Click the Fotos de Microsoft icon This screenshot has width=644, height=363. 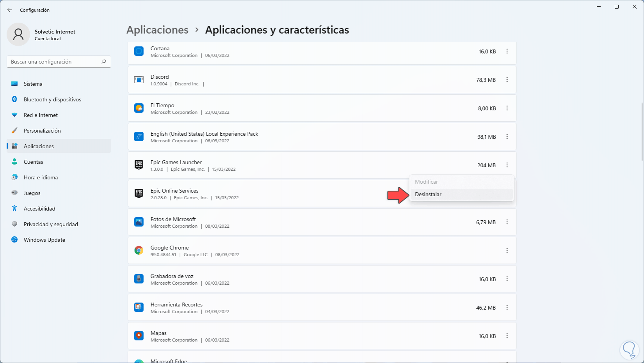tap(139, 222)
